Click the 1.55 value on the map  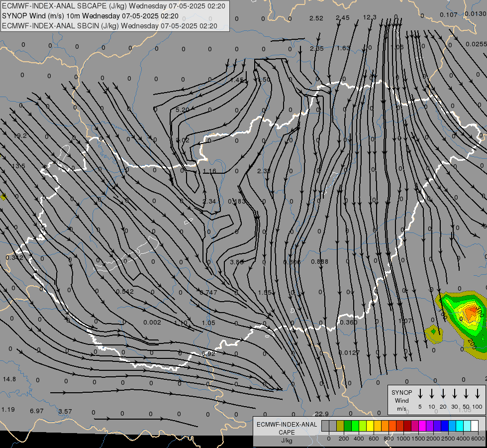click(x=265, y=293)
